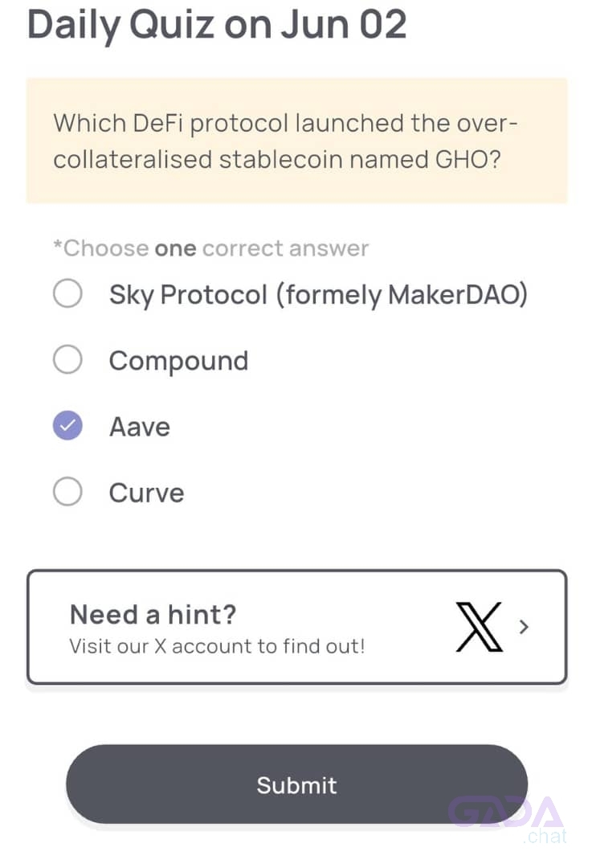This screenshot has height=868, width=592.
Task: Click the Compound answer label
Action: (178, 362)
